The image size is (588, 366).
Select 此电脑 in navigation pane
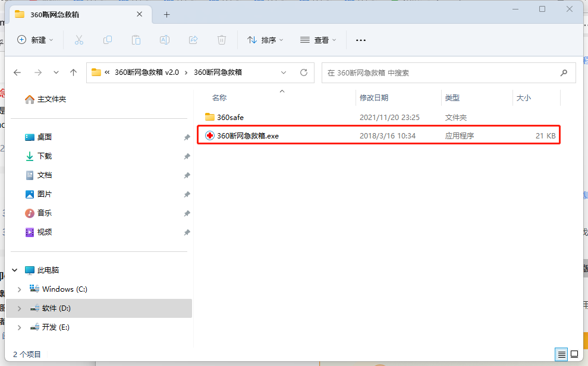(x=42, y=270)
